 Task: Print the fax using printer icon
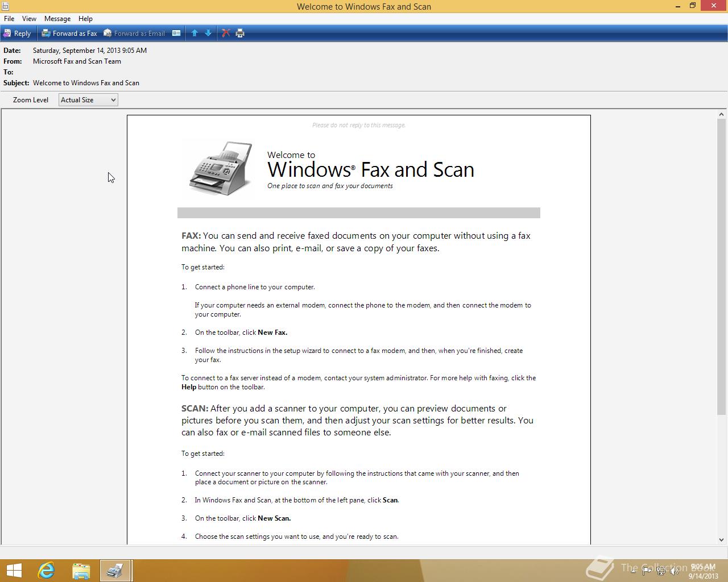tap(240, 34)
